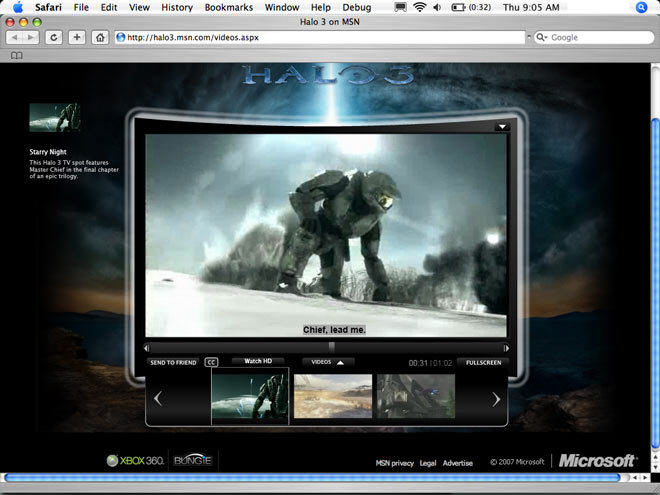Screen dimensions: 660x495
Task: Open the View menu
Action: point(139,7)
